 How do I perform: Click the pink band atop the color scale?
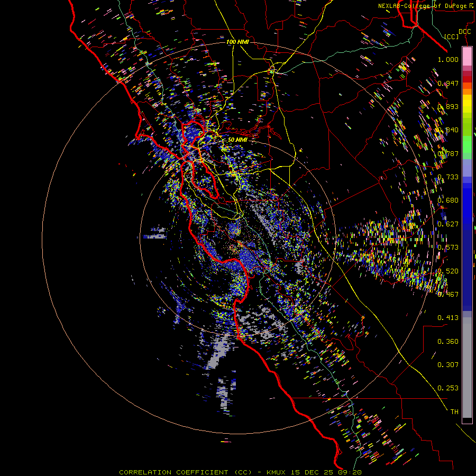click(x=467, y=56)
